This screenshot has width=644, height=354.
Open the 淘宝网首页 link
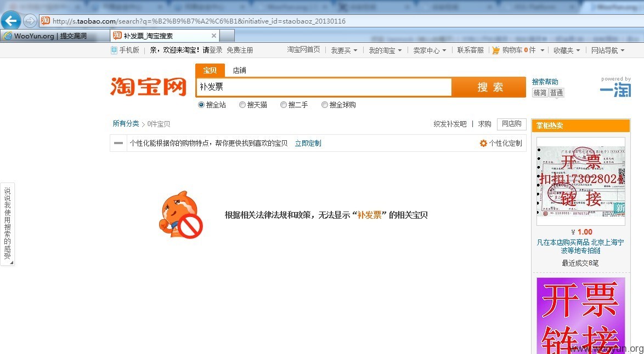pyautogui.click(x=303, y=50)
